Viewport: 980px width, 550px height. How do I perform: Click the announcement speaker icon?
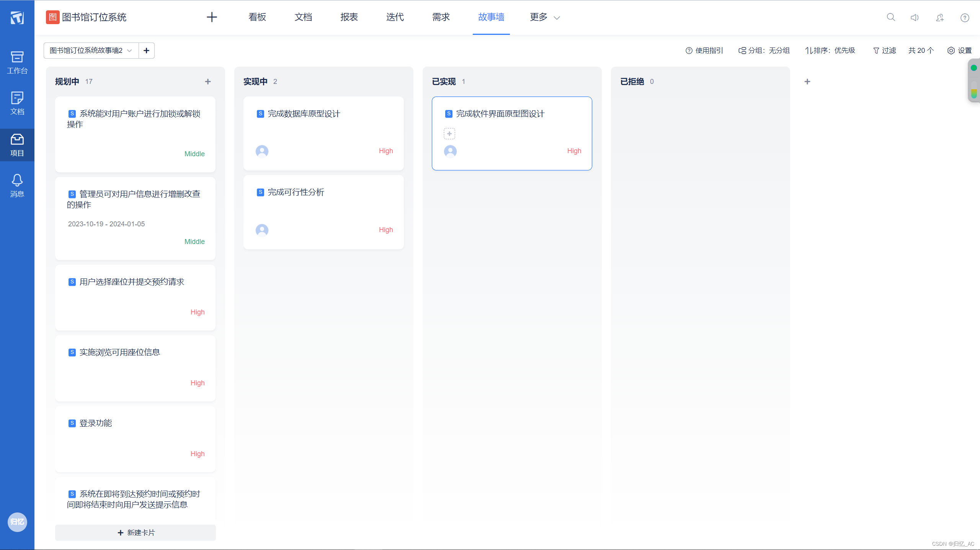point(915,18)
